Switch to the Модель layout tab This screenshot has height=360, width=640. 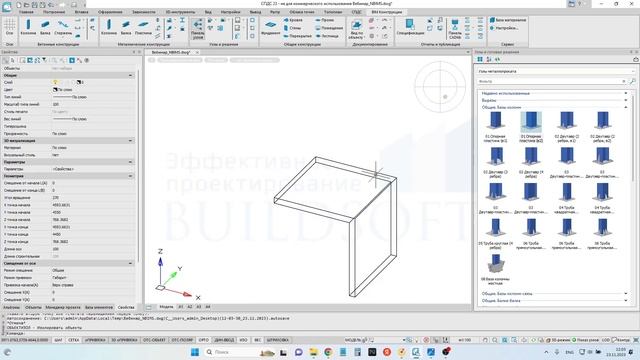point(166,307)
